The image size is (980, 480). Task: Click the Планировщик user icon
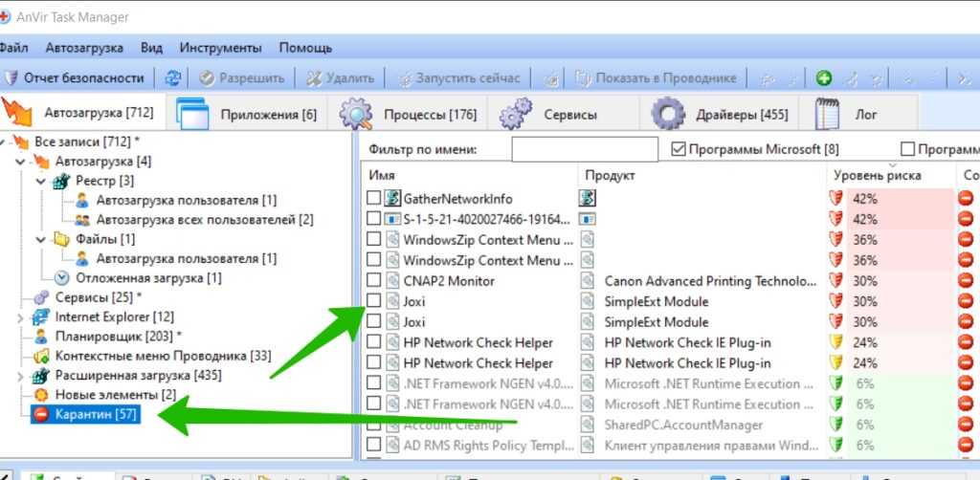tap(41, 337)
